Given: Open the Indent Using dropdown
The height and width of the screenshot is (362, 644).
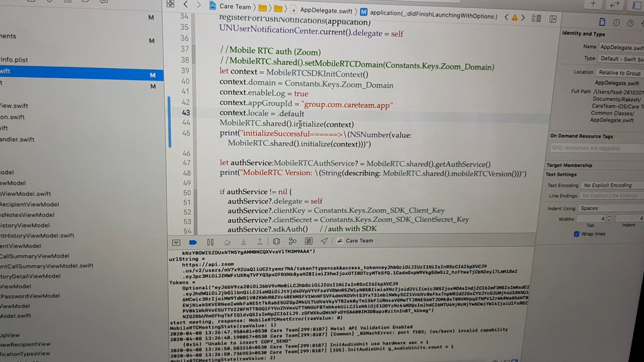Looking at the screenshot, I should click(610, 208).
